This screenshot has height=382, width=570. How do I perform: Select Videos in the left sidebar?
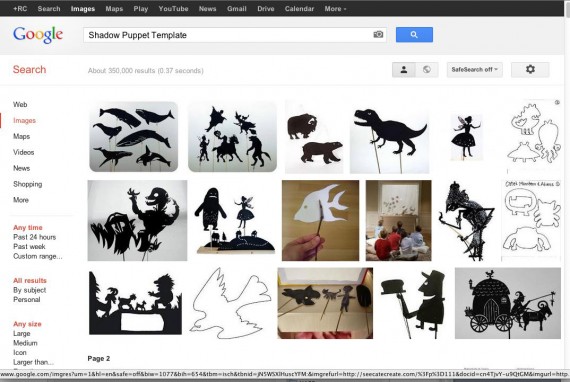point(24,152)
